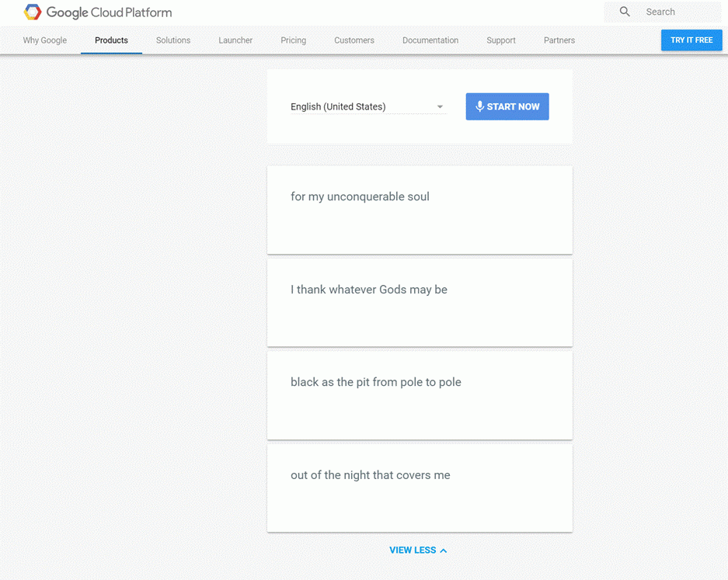728x580 pixels.
Task: Click the language selector dropdown arrow
Action: tap(440, 106)
